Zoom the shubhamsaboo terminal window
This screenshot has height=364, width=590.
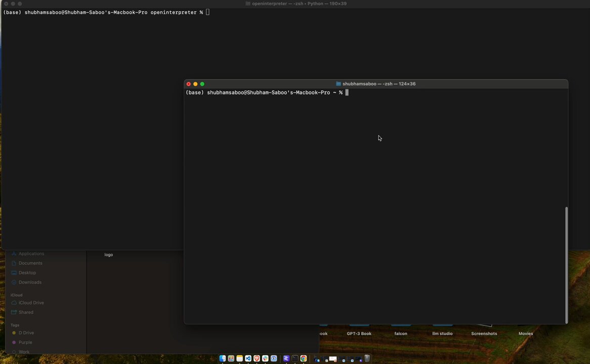pyautogui.click(x=202, y=84)
